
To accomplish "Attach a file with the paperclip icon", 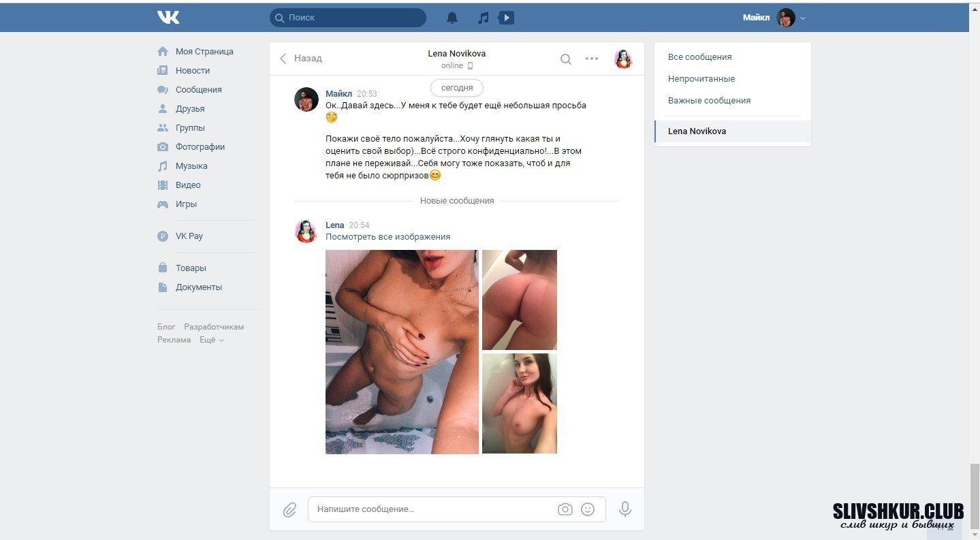I will tap(289, 509).
